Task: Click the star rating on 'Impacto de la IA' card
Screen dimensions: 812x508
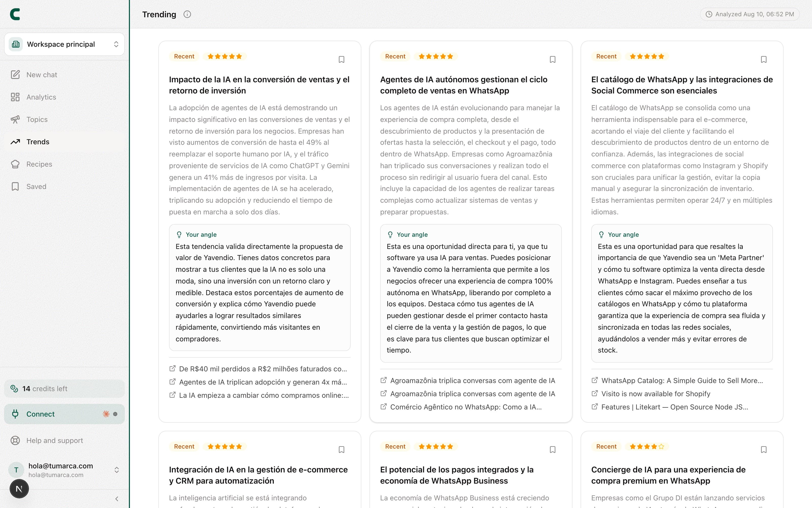Action: tap(225, 56)
